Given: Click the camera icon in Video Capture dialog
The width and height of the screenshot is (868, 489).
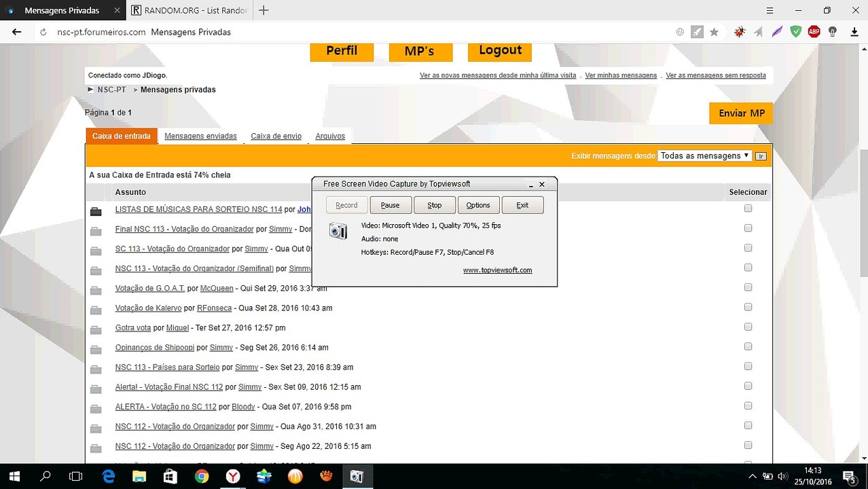Looking at the screenshot, I should [x=338, y=231].
